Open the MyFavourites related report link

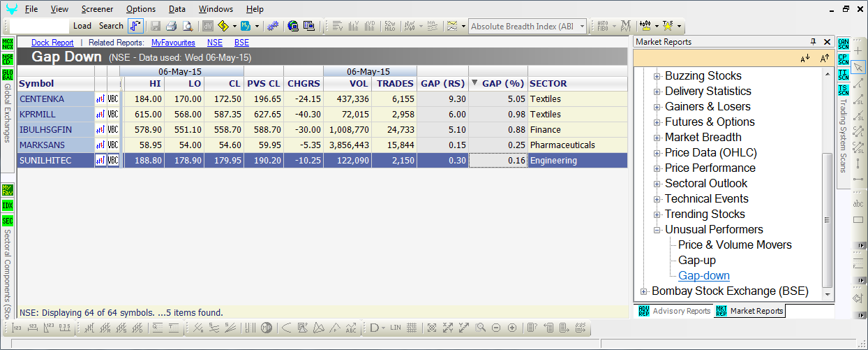tap(173, 43)
